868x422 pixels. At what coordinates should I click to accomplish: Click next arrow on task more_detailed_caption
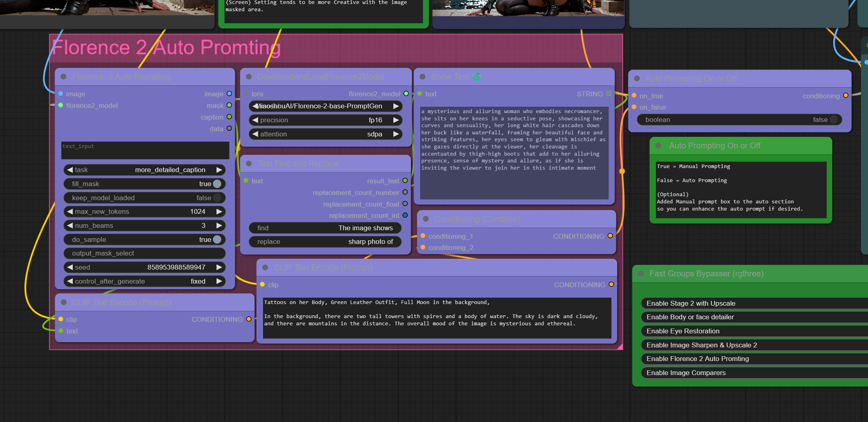(219, 170)
